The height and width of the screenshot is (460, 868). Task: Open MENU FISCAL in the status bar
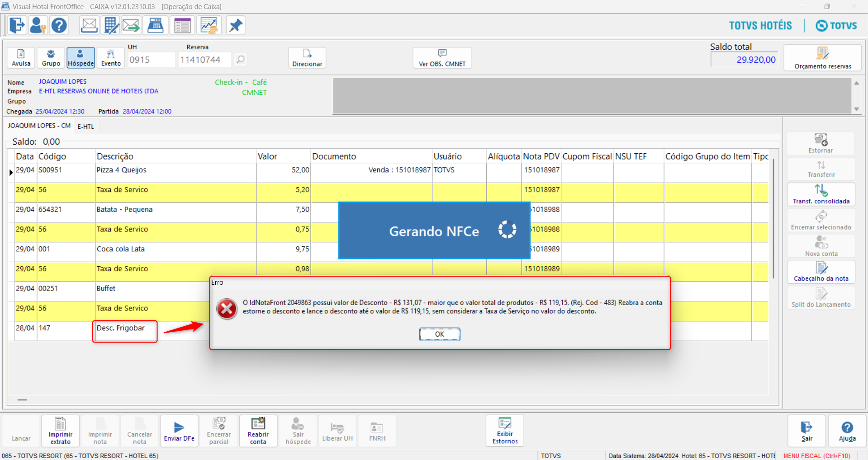pos(817,456)
